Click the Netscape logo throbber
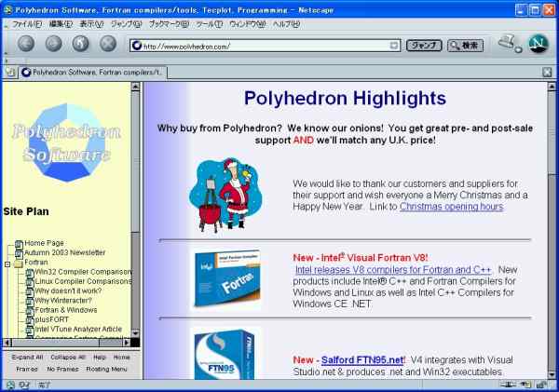The width and height of the screenshot is (559, 392). coord(538,44)
